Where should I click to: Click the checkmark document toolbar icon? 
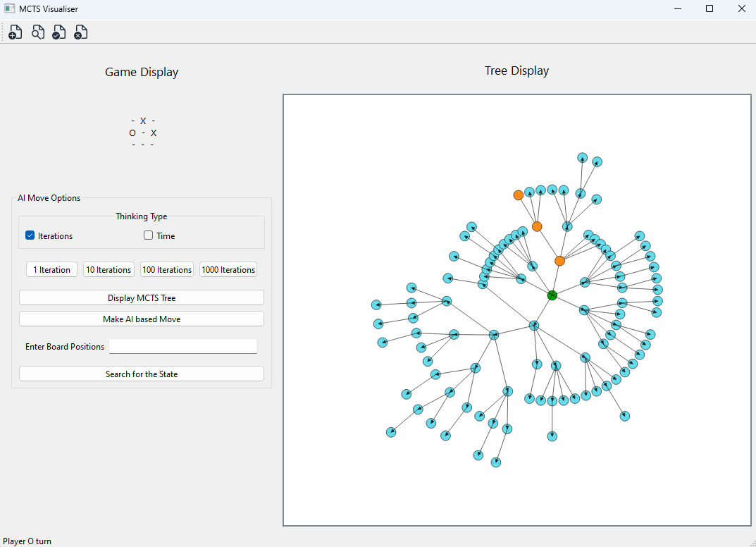58,32
